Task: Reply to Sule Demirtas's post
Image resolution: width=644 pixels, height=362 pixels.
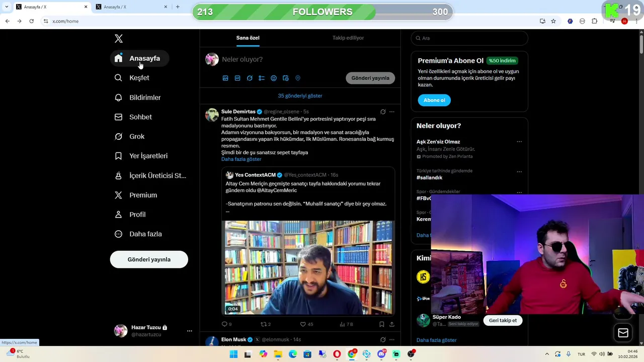Action: pos(226,324)
